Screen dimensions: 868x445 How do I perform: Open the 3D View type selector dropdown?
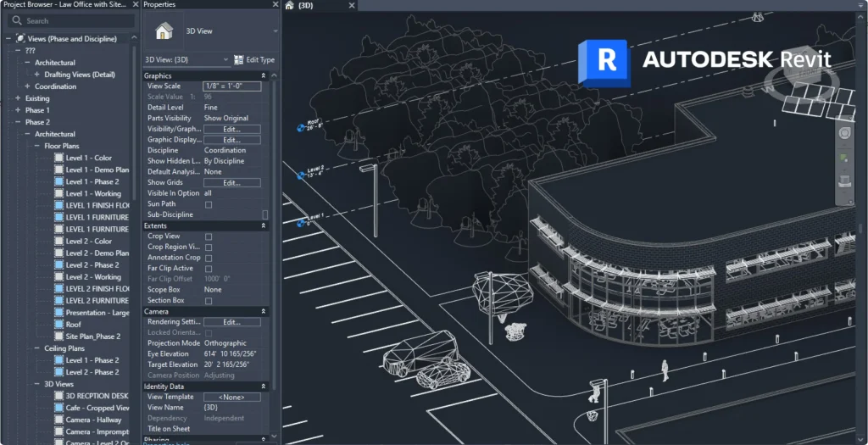click(x=275, y=31)
